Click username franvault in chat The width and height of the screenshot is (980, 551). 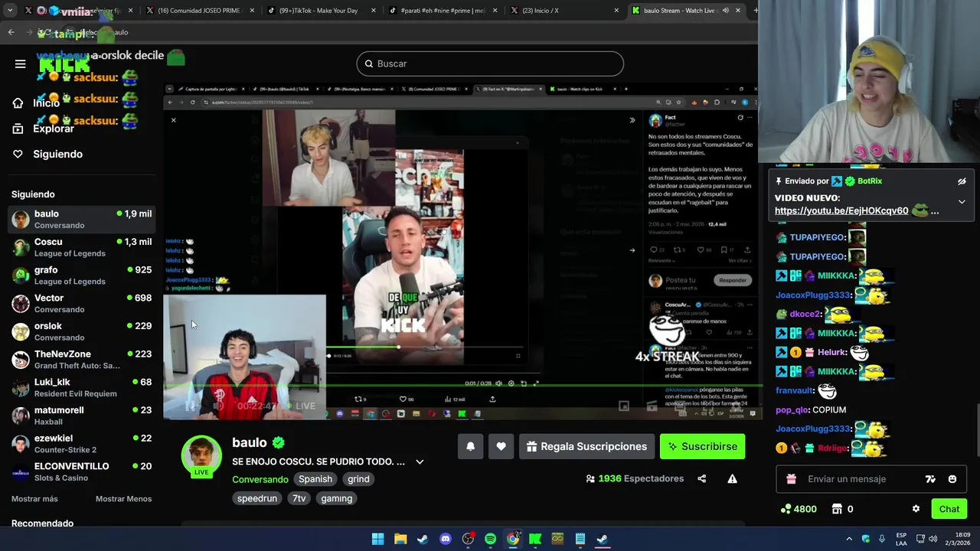point(794,391)
